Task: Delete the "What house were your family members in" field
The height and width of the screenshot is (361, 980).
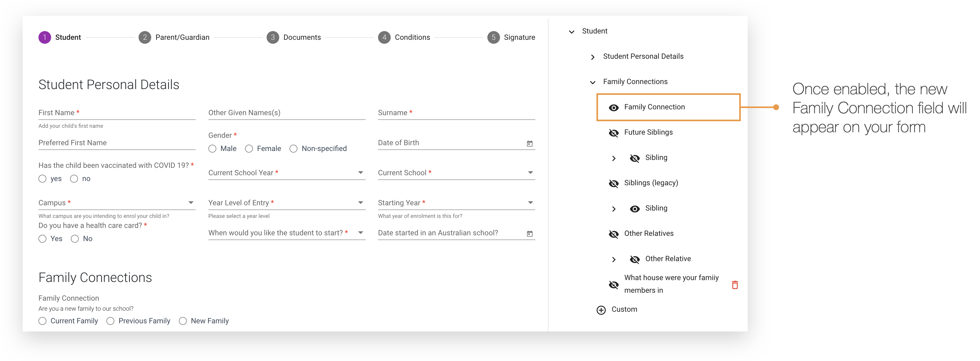Action: (x=735, y=285)
